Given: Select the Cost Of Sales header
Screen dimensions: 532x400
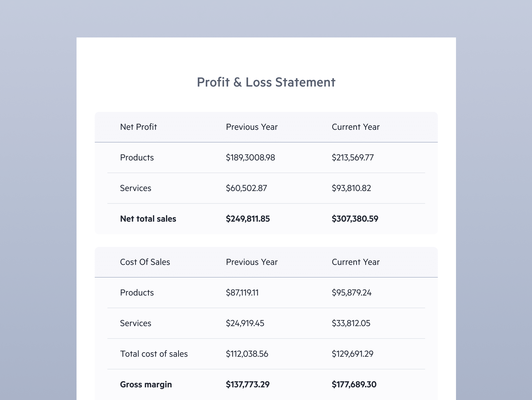Looking at the screenshot, I should (145, 262).
